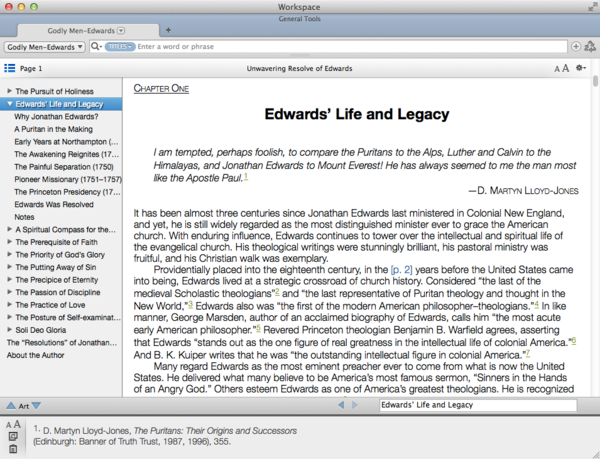Viewport: 600px width, 459px height.
Task: Open the gear display settings menu
Action: coord(580,68)
